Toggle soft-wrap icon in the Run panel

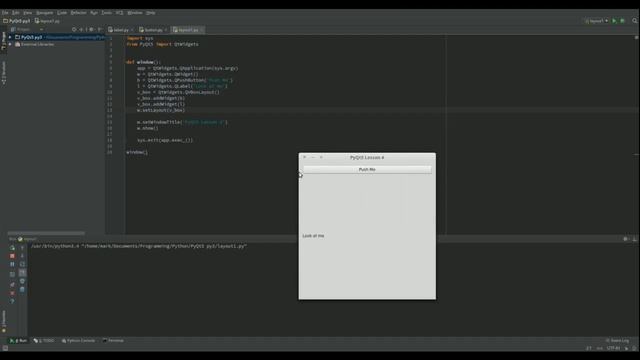tap(22, 264)
